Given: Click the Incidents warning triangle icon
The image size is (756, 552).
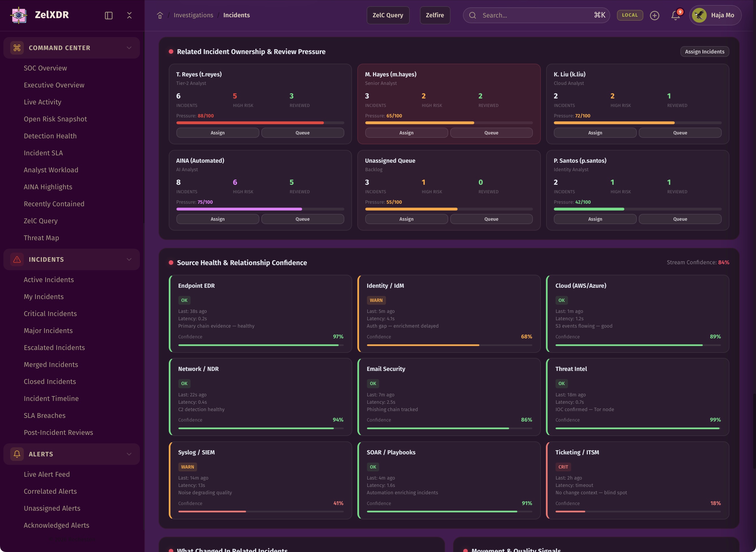Looking at the screenshot, I should [17, 259].
